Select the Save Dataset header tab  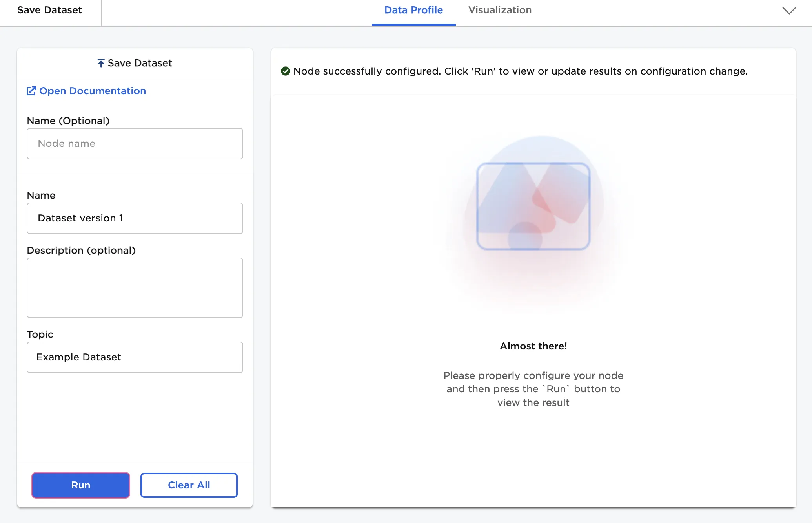pos(50,10)
